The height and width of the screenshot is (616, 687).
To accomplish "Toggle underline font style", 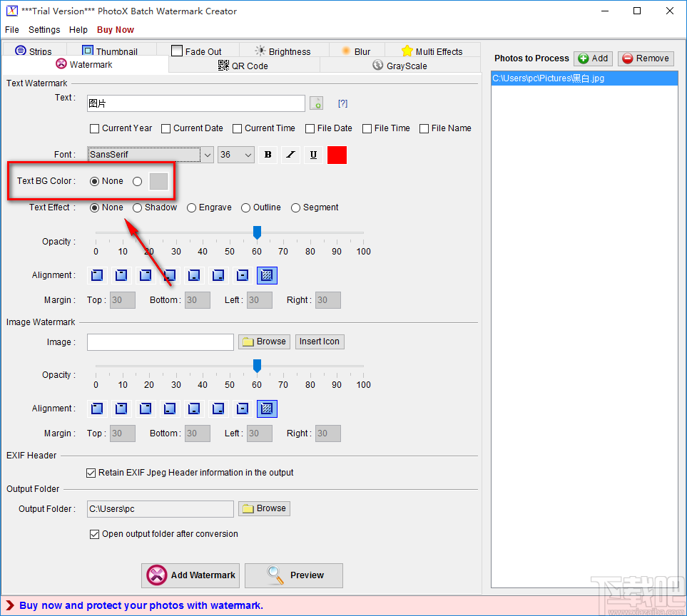I will 313,155.
